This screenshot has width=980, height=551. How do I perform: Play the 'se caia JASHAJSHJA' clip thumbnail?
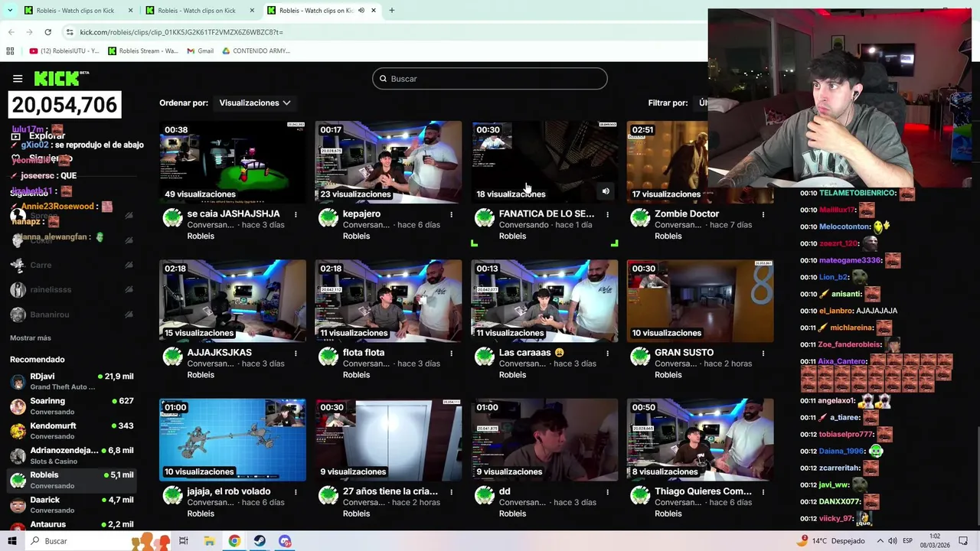point(233,161)
